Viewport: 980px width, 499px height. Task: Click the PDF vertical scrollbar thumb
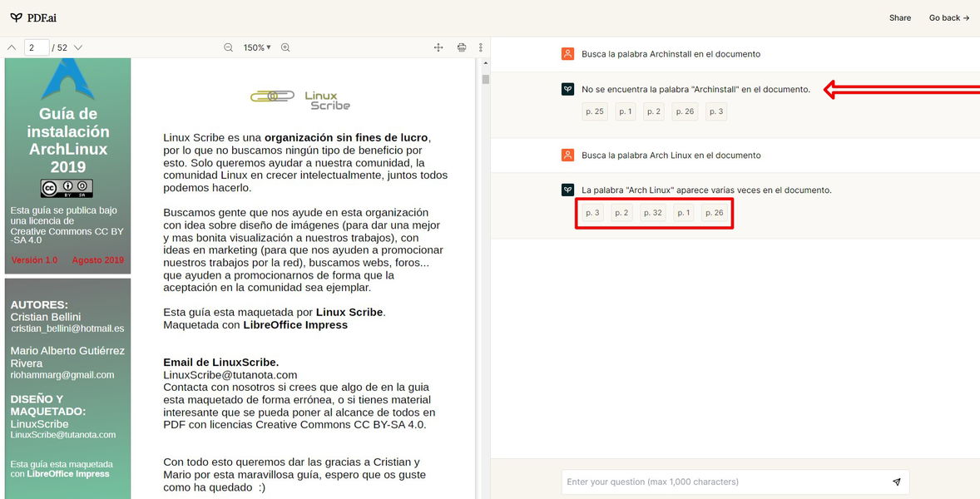(x=486, y=79)
